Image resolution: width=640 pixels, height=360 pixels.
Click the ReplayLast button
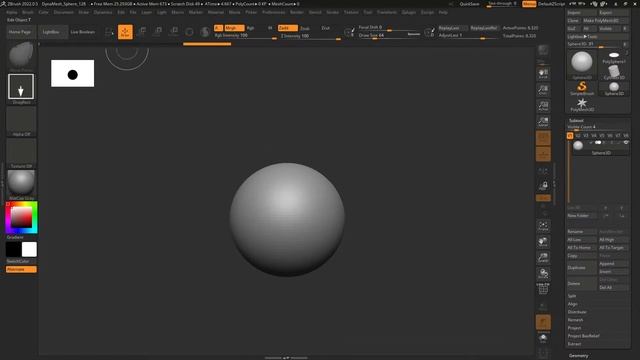[x=452, y=28]
